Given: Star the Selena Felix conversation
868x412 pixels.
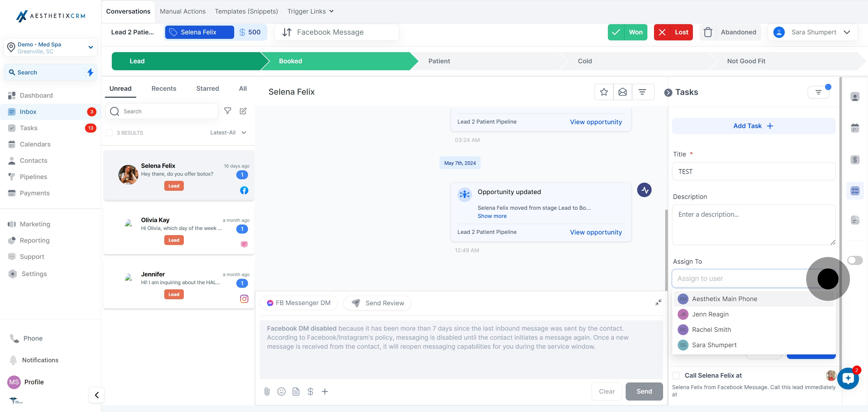Looking at the screenshot, I should point(604,92).
